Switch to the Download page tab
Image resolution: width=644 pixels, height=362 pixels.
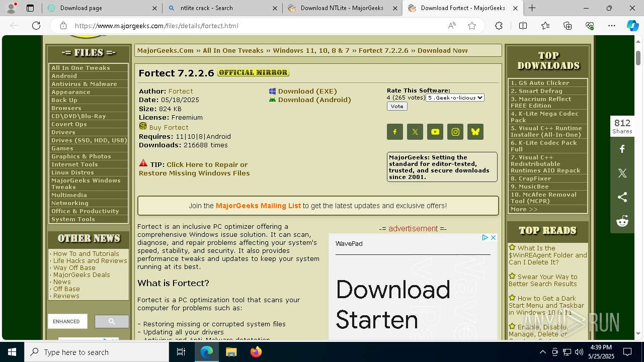tap(102, 8)
